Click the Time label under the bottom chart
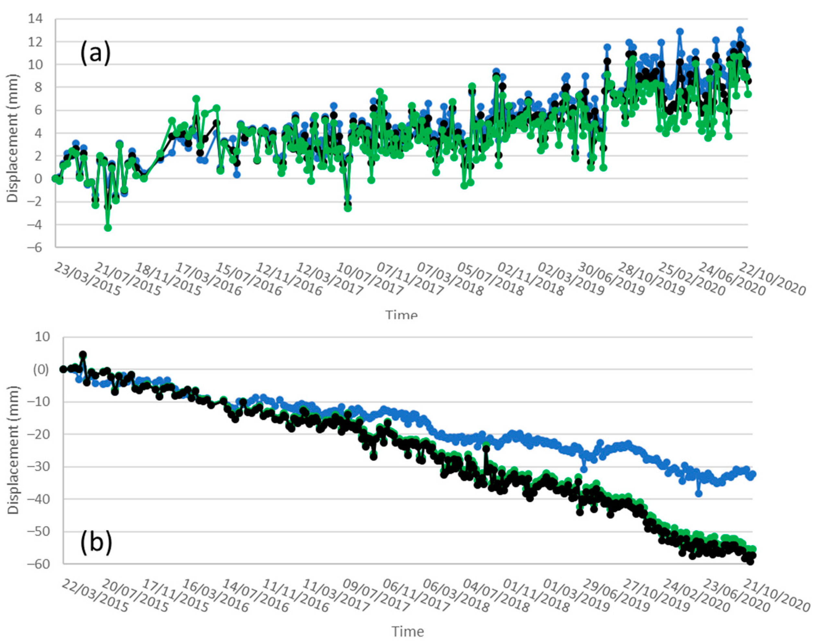 click(x=408, y=632)
